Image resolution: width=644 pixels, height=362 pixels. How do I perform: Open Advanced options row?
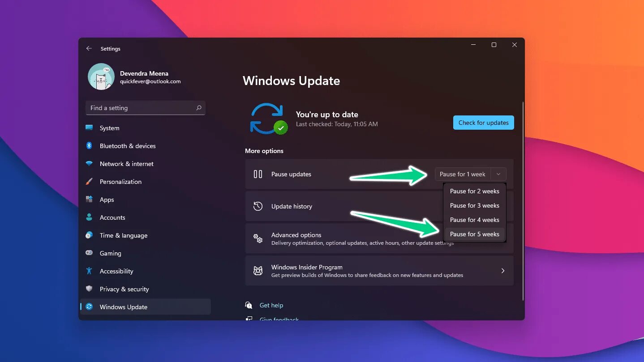tap(379, 238)
